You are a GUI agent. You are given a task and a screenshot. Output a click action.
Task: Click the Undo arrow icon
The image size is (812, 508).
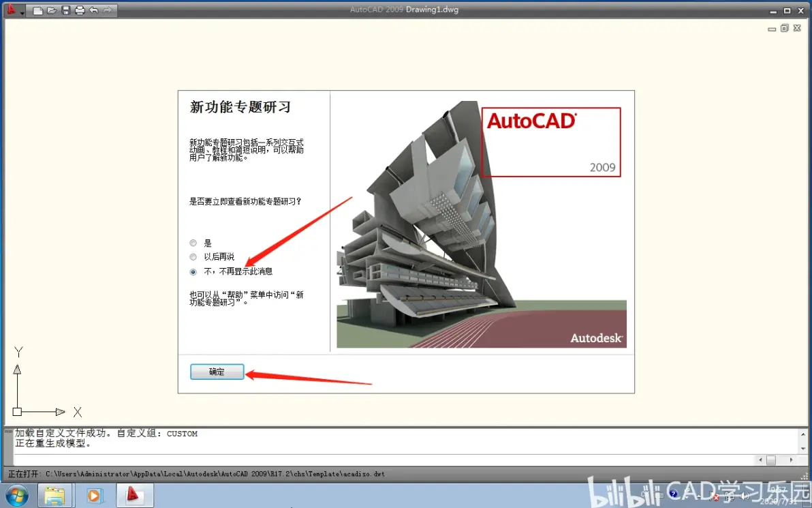pyautogui.click(x=94, y=10)
